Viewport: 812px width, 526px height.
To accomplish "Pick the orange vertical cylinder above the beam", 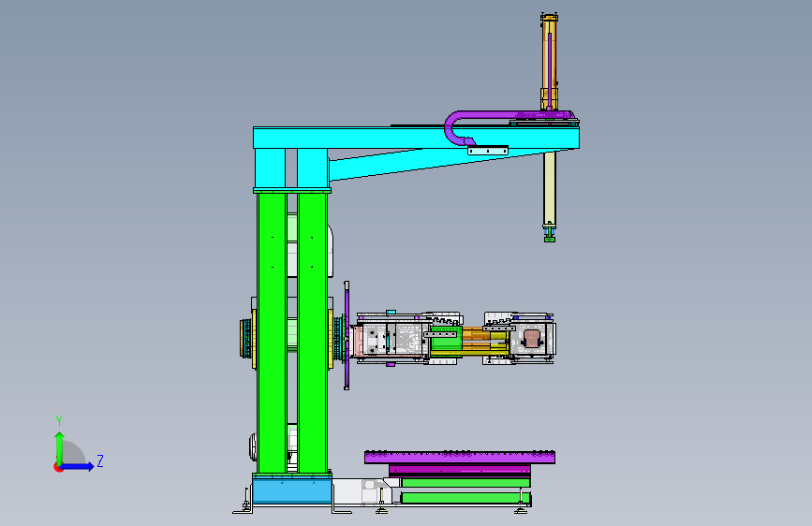I will click(549, 62).
